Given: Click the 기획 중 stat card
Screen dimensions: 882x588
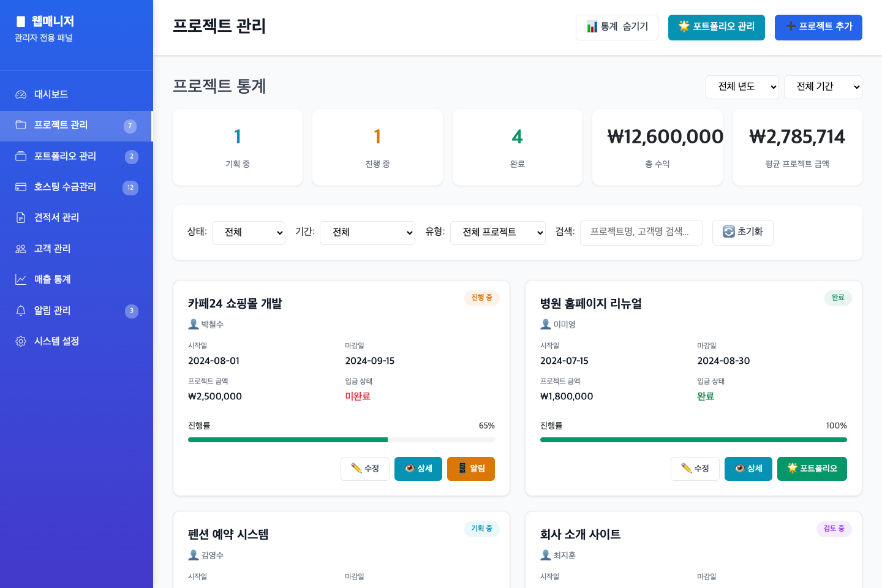Looking at the screenshot, I should 238,147.
